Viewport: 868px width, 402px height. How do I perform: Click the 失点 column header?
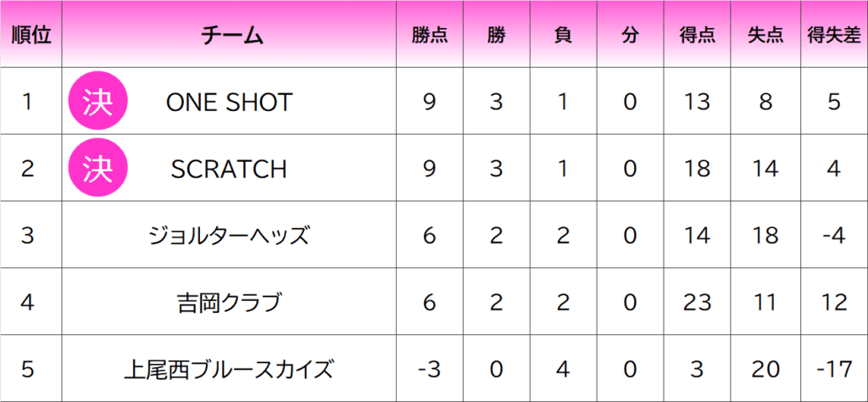tap(765, 34)
